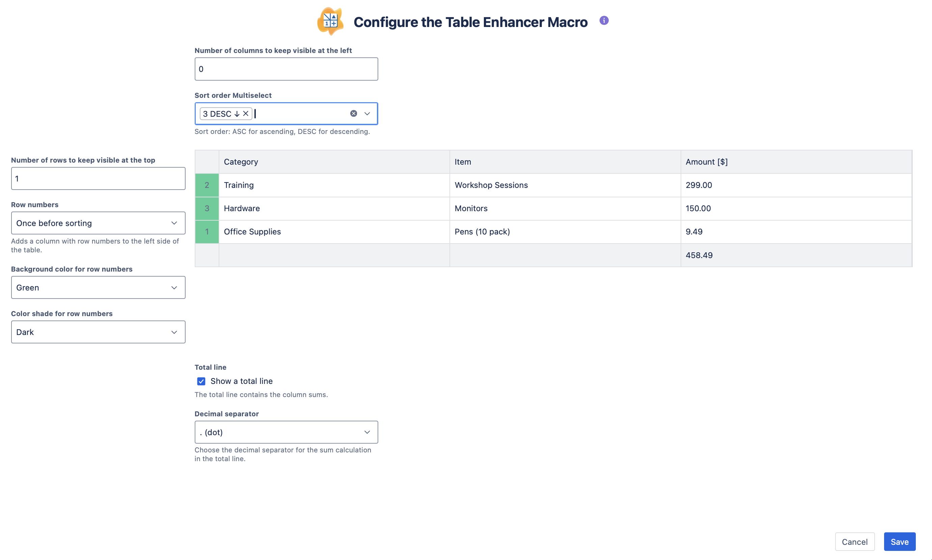
Task: Click the Amount [$] column header
Action: [706, 162]
